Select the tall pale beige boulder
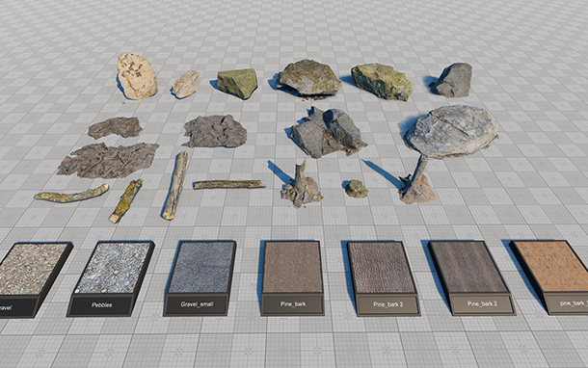The image size is (588, 368). pos(137,76)
